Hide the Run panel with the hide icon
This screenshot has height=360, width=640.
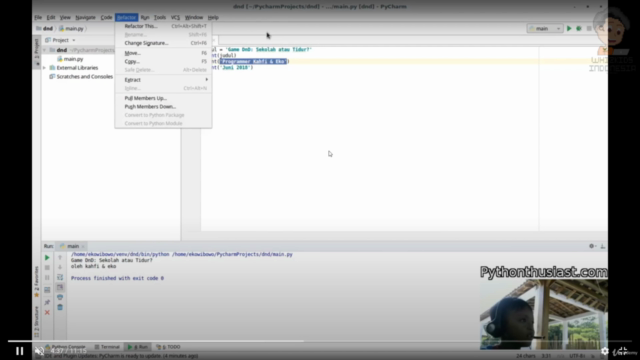click(x=603, y=246)
